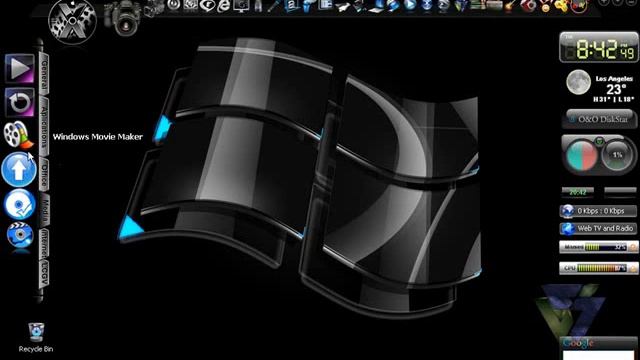Click the Google gadget header
The image size is (640, 360).
(598, 343)
